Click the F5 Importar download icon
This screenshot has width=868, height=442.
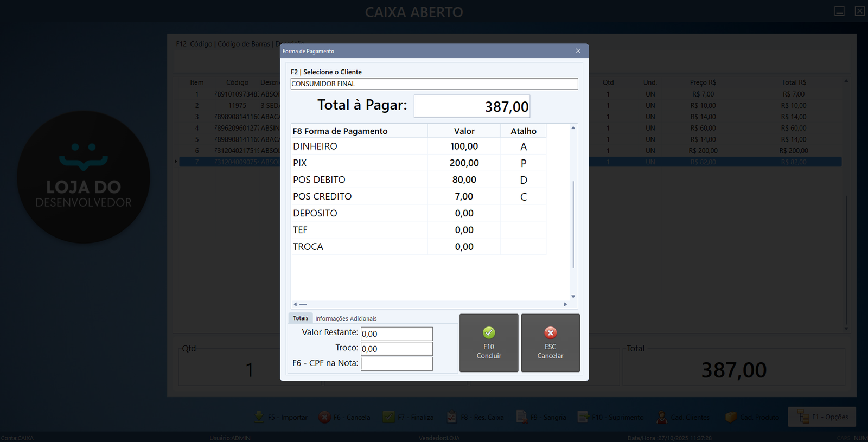pyautogui.click(x=259, y=417)
